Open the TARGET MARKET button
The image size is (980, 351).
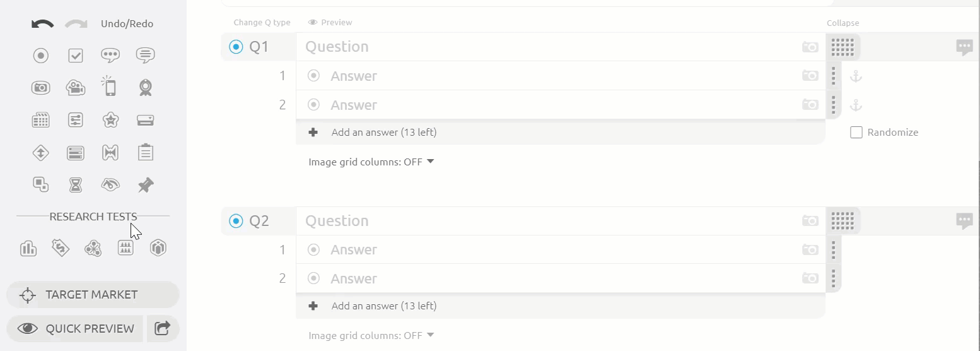[92, 295]
